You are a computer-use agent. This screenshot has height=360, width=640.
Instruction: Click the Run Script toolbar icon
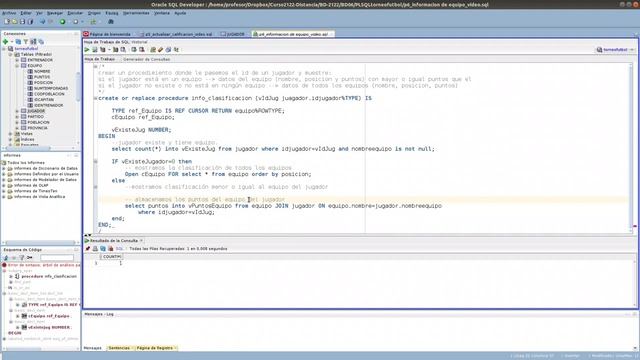click(x=95, y=49)
